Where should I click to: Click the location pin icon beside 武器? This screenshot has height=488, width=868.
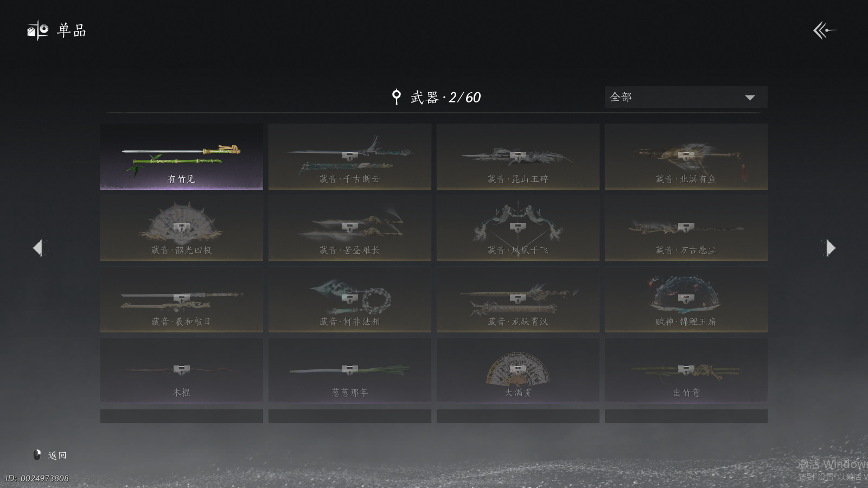397,97
